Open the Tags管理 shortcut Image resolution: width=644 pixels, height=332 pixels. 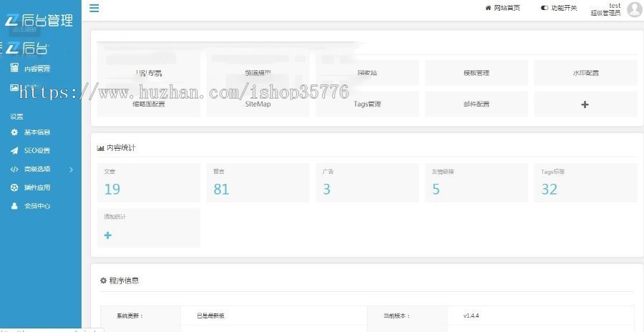click(x=367, y=104)
